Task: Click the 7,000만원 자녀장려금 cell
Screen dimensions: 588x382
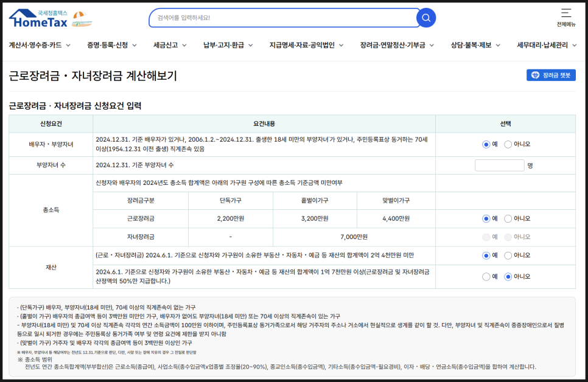Action: (x=354, y=237)
